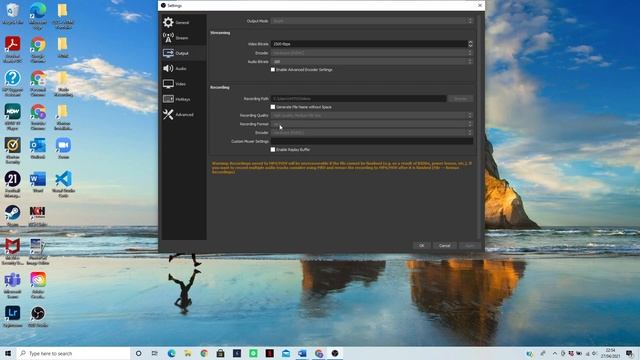This screenshot has height=360, width=640.
Task: Show hidden system tray icons chevron
Action: coord(555,353)
